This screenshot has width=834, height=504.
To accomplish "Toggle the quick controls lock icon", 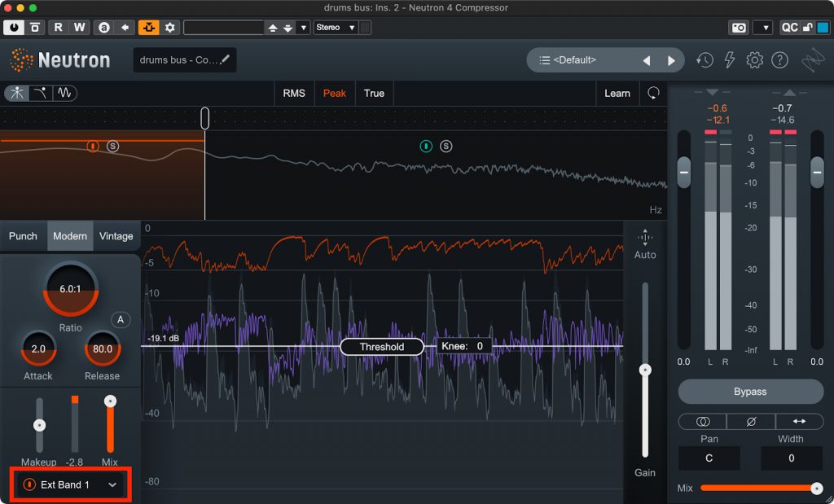I will pos(807,28).
